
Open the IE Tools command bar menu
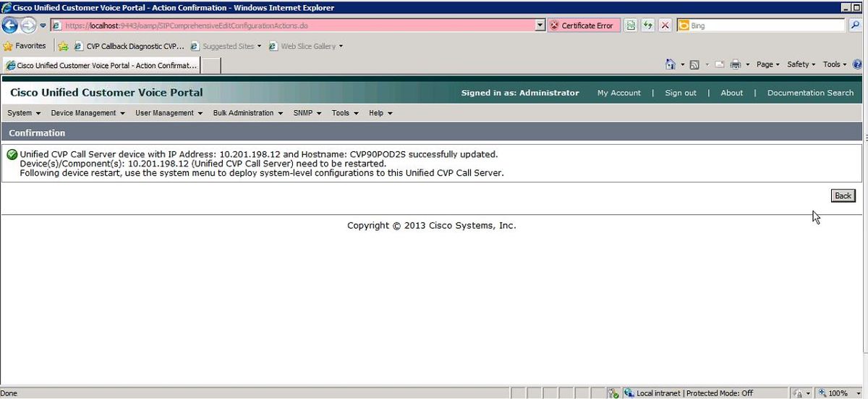click(835, 64)
